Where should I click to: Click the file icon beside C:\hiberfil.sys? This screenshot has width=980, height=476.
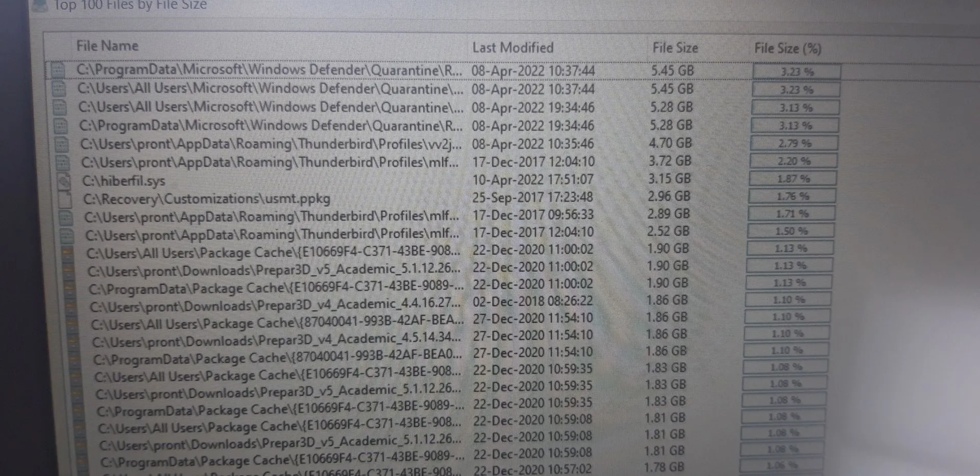click(63, 180)
